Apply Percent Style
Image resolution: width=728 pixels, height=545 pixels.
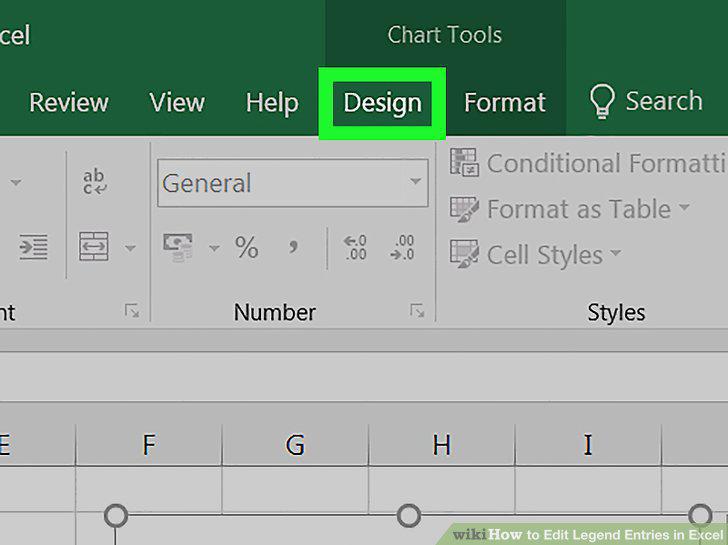tap(247, 247)
